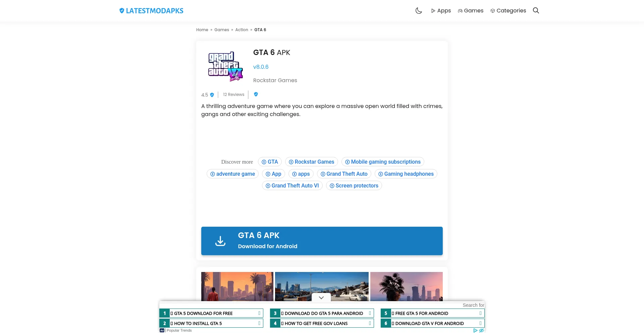Viewport: 644px width, 333px height.
Task: Open the 12 Reviews link
Action: click(x=233, y=95)
